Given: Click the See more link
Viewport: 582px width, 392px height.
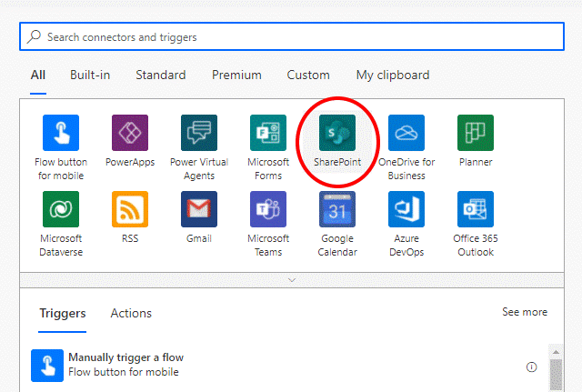Looking at the screenshot, I should (x=525, y=312).
